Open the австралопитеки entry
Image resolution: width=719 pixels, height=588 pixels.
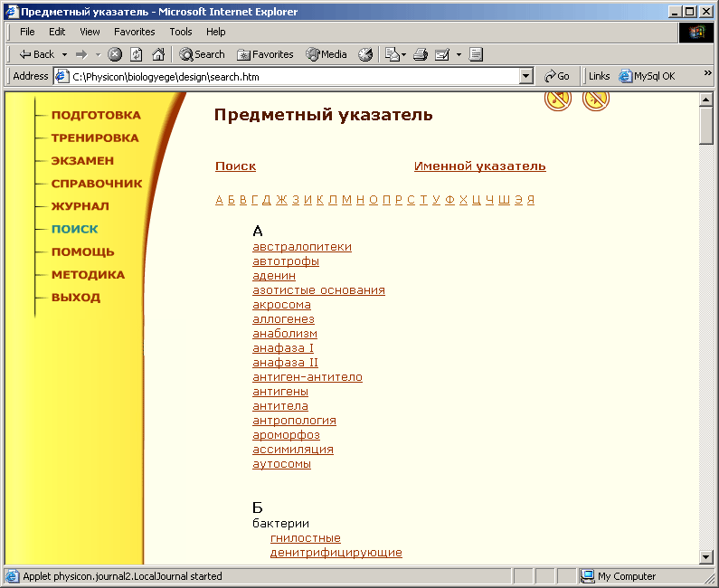[x=302, y=247]
